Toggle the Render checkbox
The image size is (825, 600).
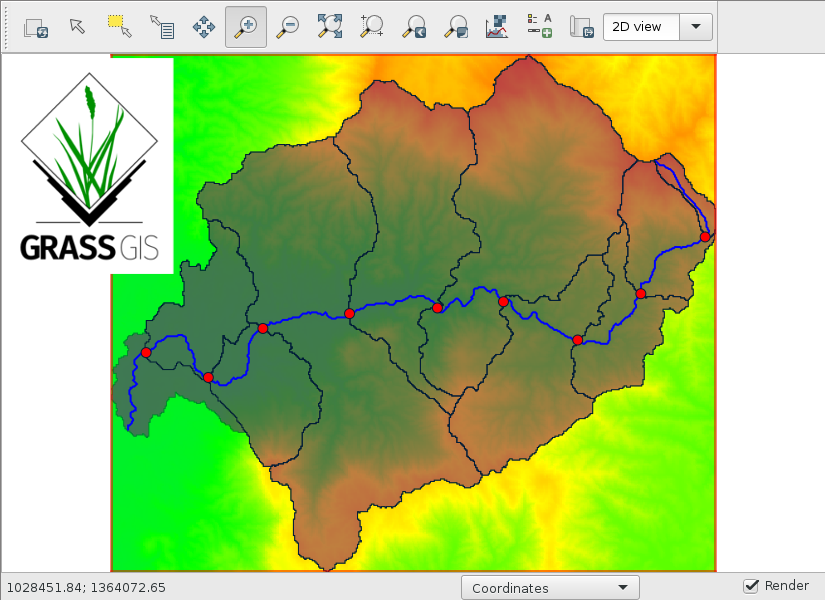[751, 586]
